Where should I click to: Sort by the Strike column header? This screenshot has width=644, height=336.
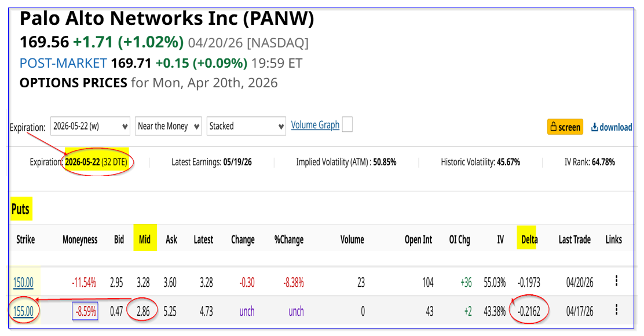click(25, 239)
